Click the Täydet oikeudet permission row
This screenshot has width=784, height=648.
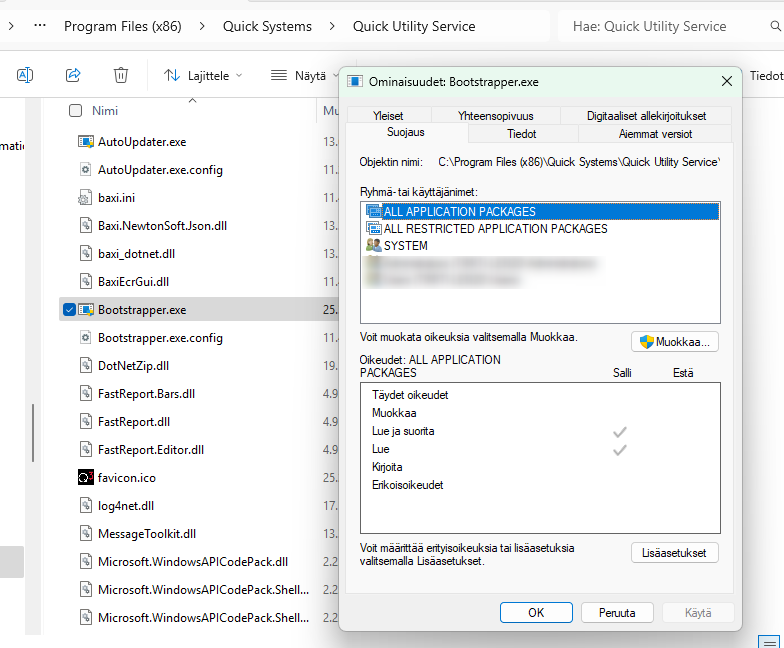540,395
